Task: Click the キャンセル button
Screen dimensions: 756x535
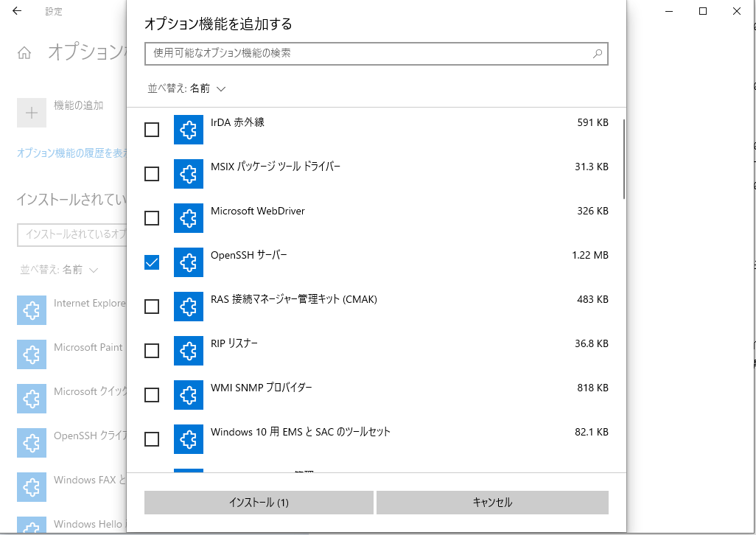Action: [x=492, y=503]
